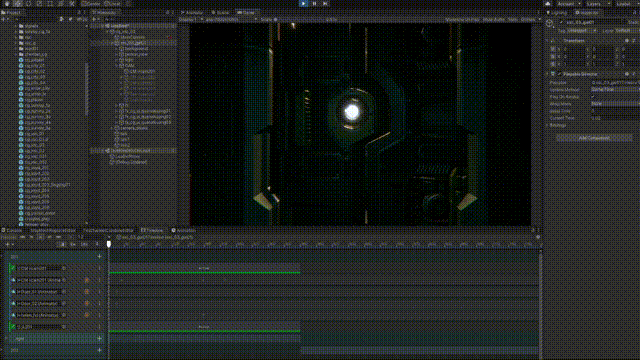Image resolution: width=640 pixels, height=360 pixels.
Task: Switch to the Timeline tab
Action: [x=152, y=230]
